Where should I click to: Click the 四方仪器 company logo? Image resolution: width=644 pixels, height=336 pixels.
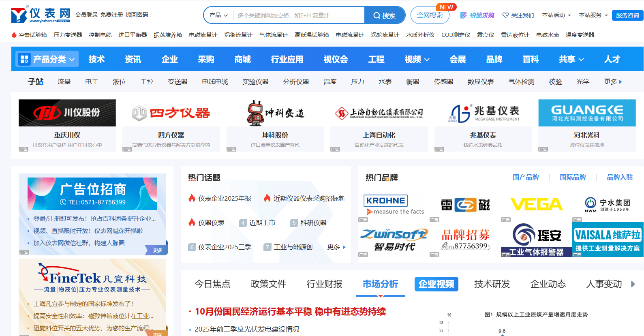pyautogui.click(x=171, y=113)
